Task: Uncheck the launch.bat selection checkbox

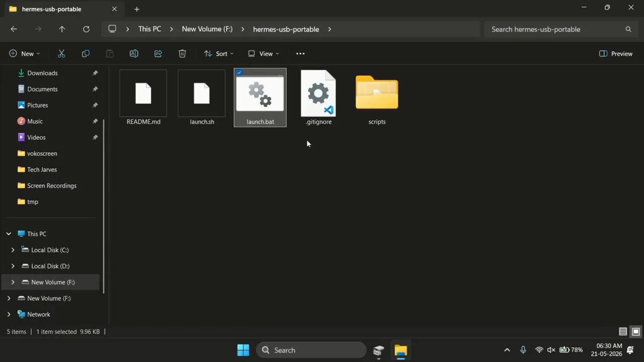Action: coord(239,72)
